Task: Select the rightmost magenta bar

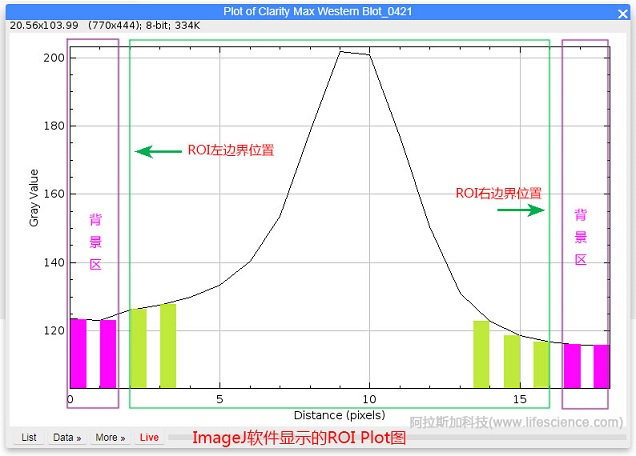Action: [601, 366]
